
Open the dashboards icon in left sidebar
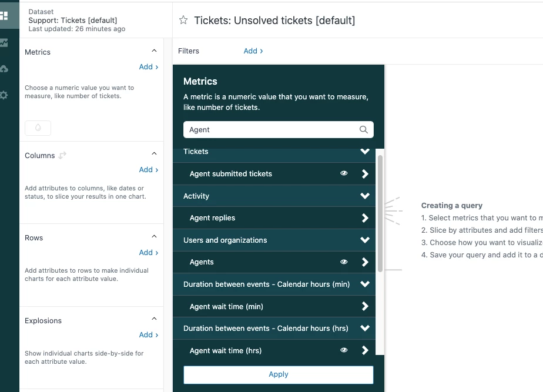point(4,15)
